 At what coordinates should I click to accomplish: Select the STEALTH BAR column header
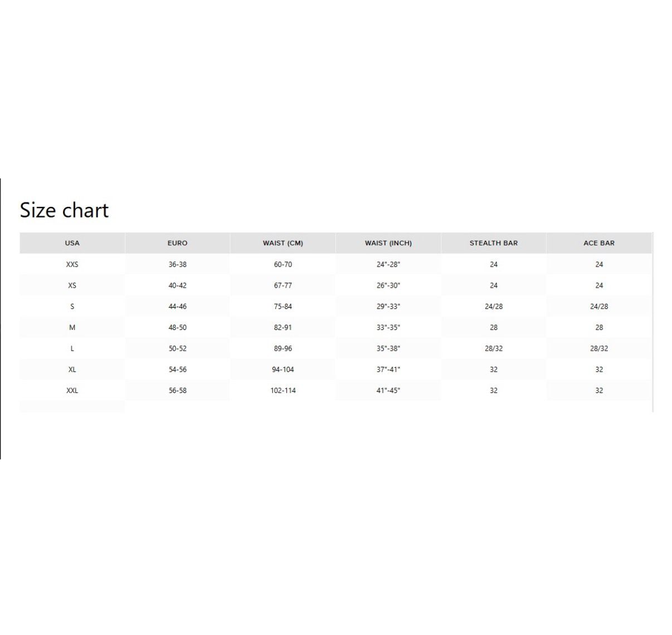pos(494,243)
